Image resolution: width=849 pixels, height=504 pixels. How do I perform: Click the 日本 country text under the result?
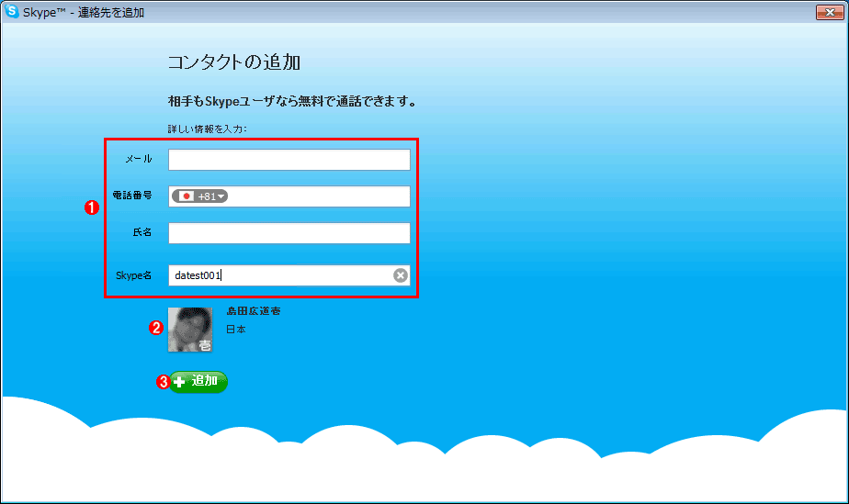236,330
